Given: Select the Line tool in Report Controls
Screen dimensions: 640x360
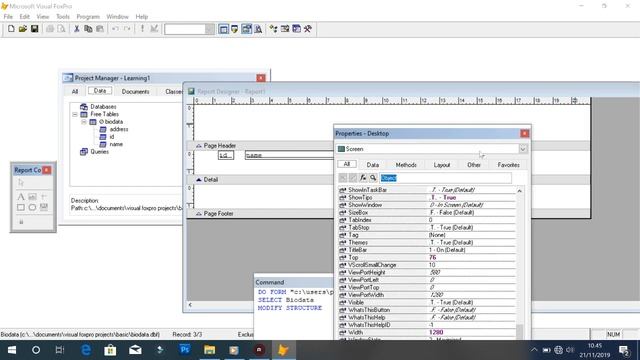Looking at the screenshot, I should (44, 197).
